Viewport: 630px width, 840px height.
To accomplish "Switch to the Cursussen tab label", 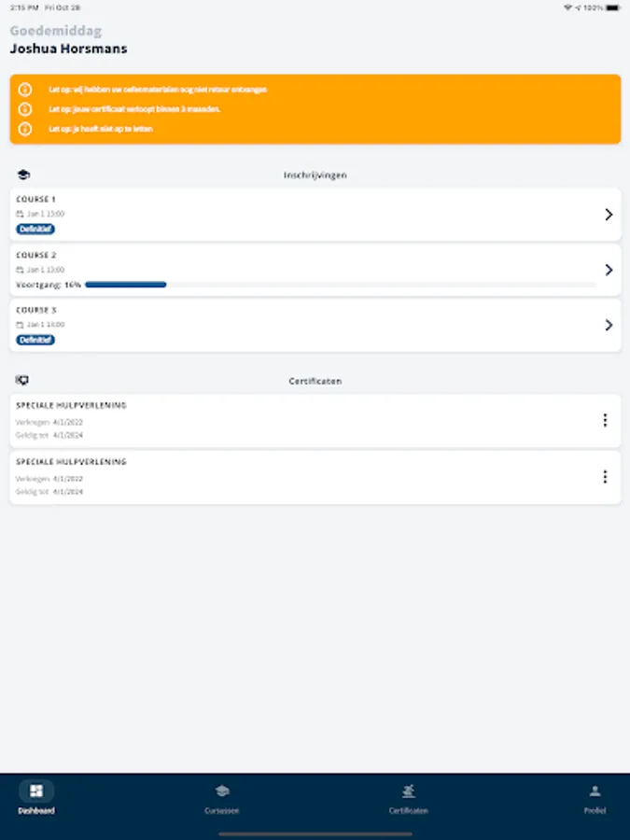I will 222,811.
